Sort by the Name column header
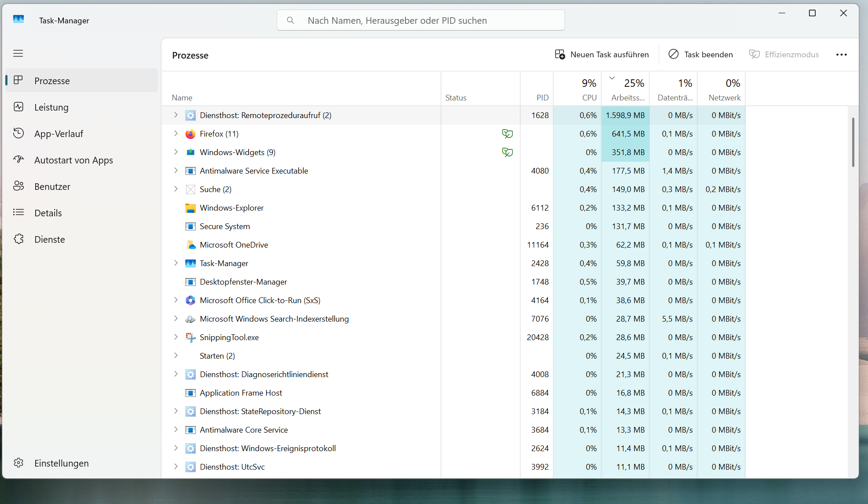 pos(301,89)
